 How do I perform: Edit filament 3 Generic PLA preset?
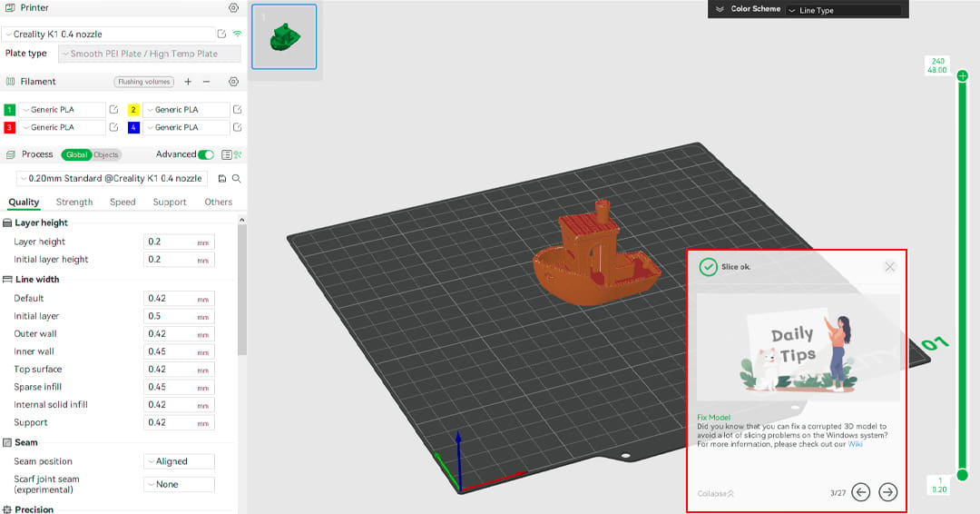[113, 127]
